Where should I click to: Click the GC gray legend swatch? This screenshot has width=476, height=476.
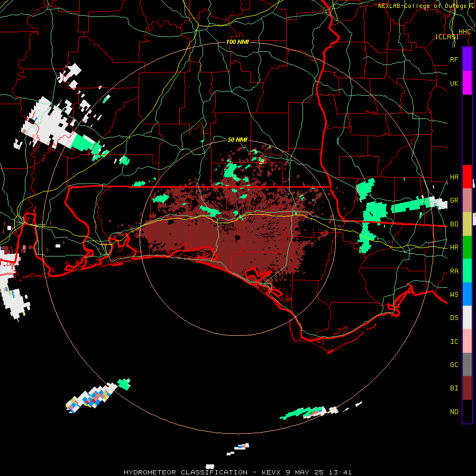[x=467, y=364]
